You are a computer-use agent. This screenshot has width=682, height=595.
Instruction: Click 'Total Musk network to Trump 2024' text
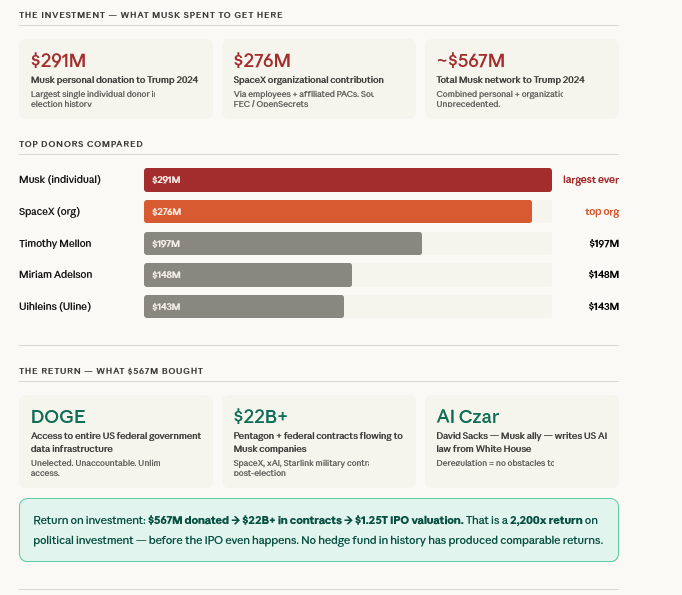511,80
